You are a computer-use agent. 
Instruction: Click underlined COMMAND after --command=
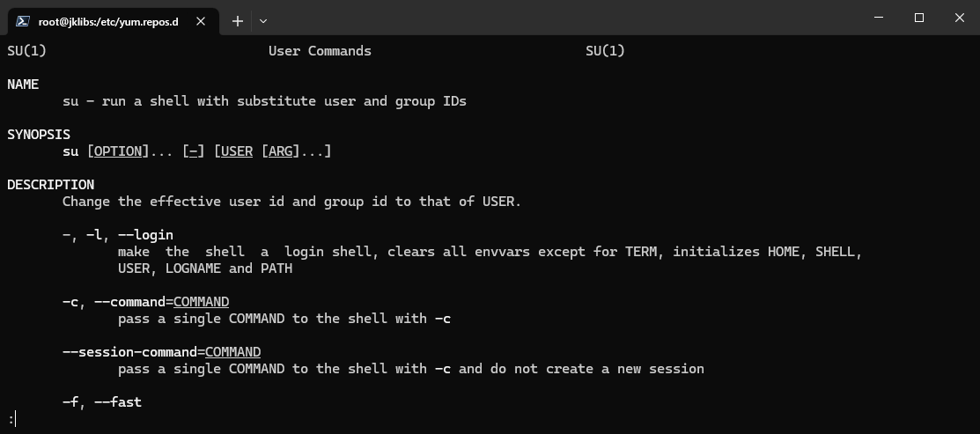[x=201, y=302]
